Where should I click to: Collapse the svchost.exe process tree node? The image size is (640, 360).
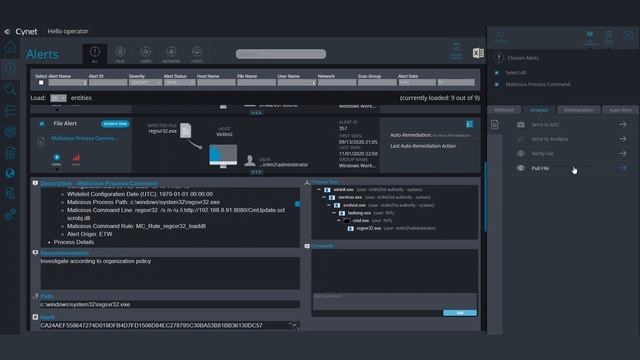(329, 205)
